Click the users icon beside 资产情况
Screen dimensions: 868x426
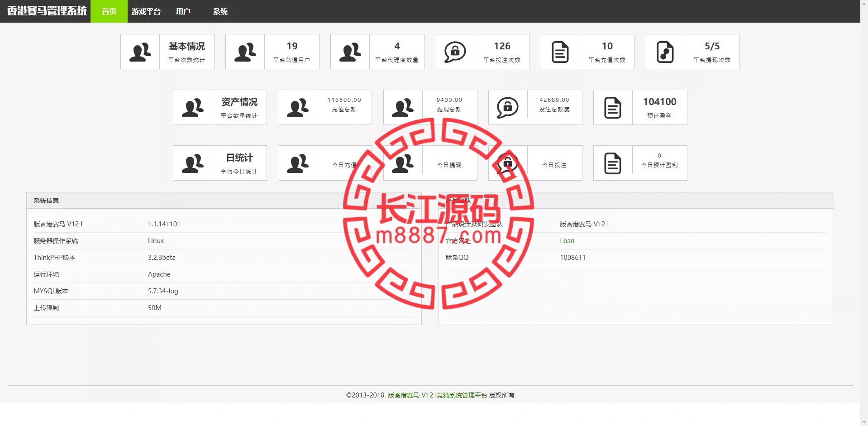pos(193,108)
